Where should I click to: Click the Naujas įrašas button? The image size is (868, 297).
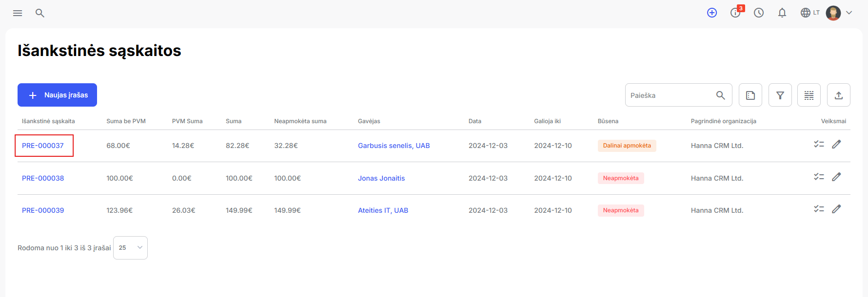(x=57, y=95)
